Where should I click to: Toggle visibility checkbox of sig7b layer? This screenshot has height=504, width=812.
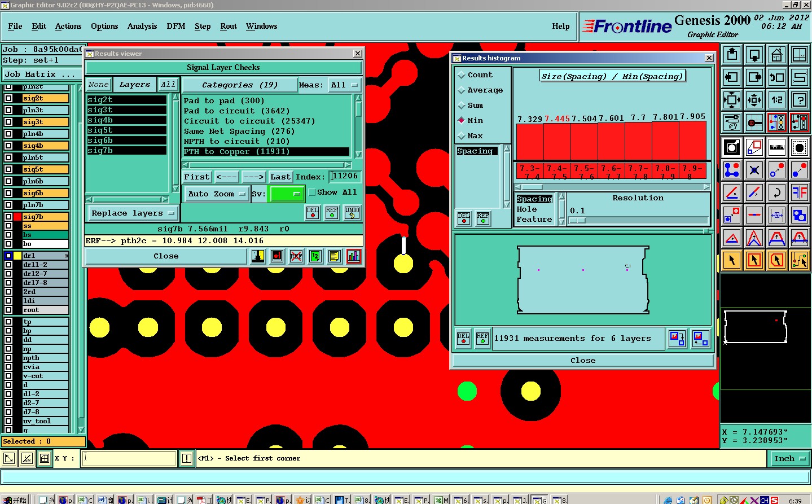click(8, 217)
